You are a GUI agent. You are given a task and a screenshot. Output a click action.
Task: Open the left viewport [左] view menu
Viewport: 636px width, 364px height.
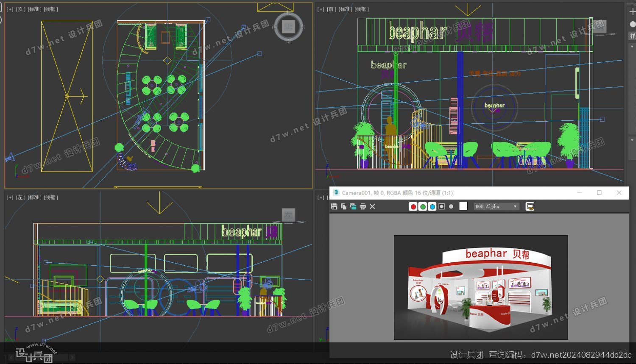20,197
